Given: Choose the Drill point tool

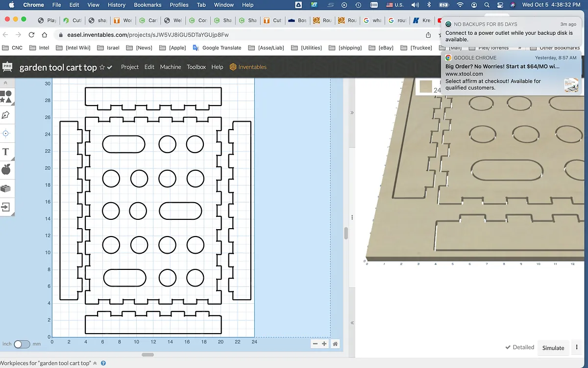Looking at the screenshot, I should click(x=6, y=133).
